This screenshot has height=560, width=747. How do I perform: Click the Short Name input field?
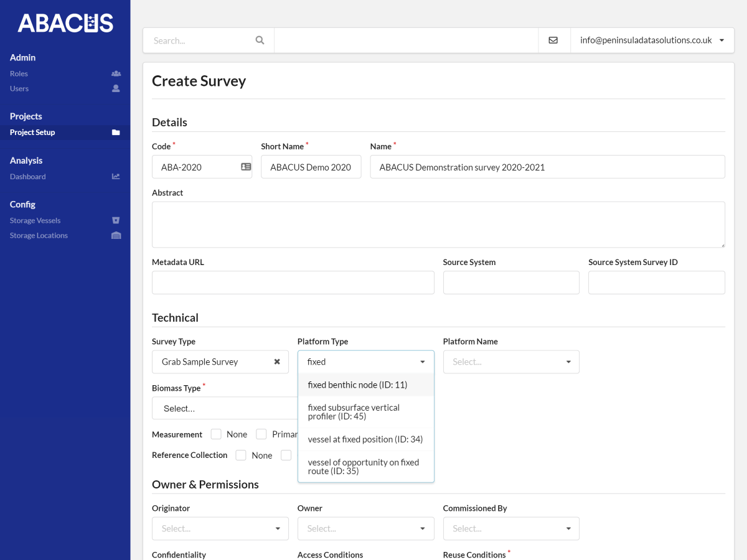tap(311, 167)
